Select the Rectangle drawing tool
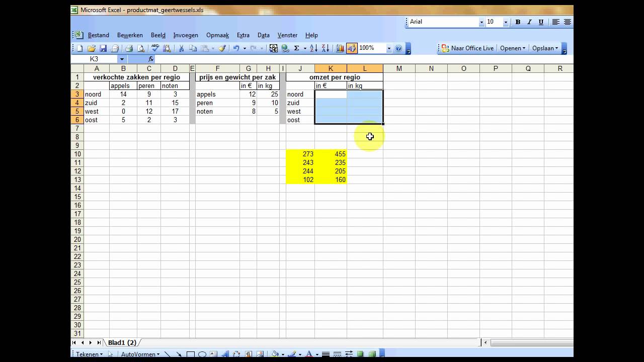Viewport: 644px width, 362px height. (191, 354)
